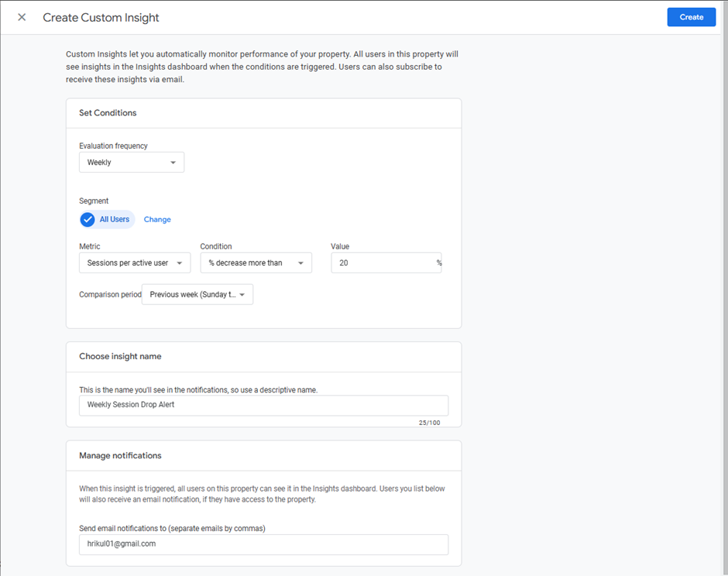Image resolution: width=728 pixels, height=576 pixels.
Task: Expand the Condition dropdown
Action: coord(256,263)
